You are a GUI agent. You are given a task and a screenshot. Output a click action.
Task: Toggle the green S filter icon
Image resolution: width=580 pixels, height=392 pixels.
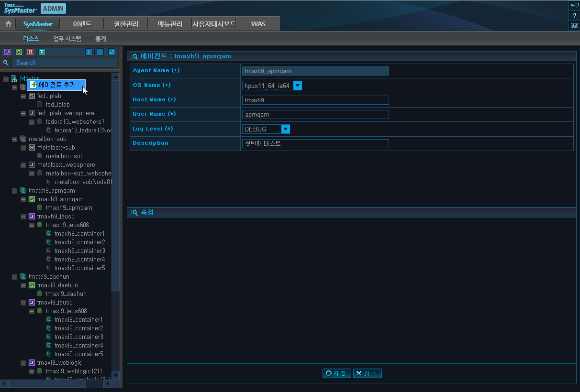[x=19, y=52]
